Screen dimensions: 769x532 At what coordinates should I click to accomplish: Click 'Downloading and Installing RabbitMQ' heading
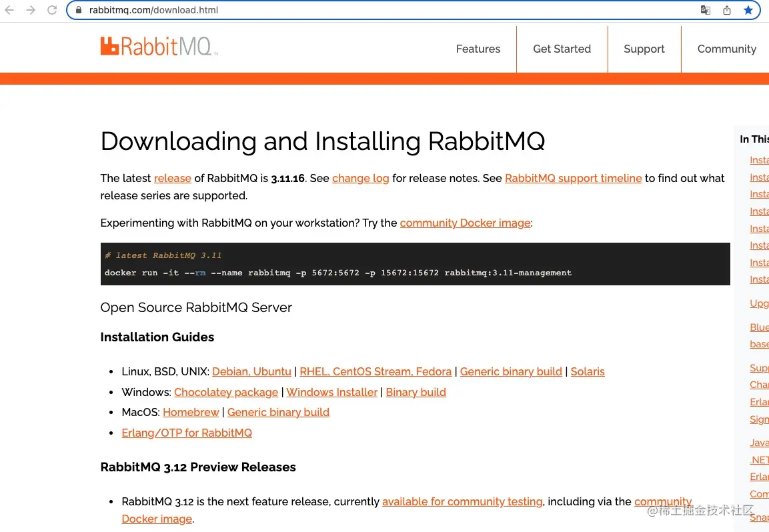pos(323,141)
